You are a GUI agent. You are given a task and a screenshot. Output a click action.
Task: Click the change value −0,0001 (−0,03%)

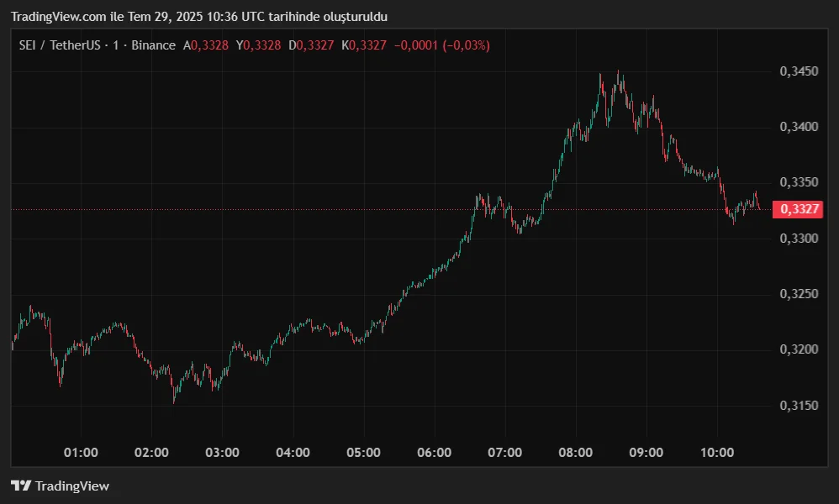[442, 45]
